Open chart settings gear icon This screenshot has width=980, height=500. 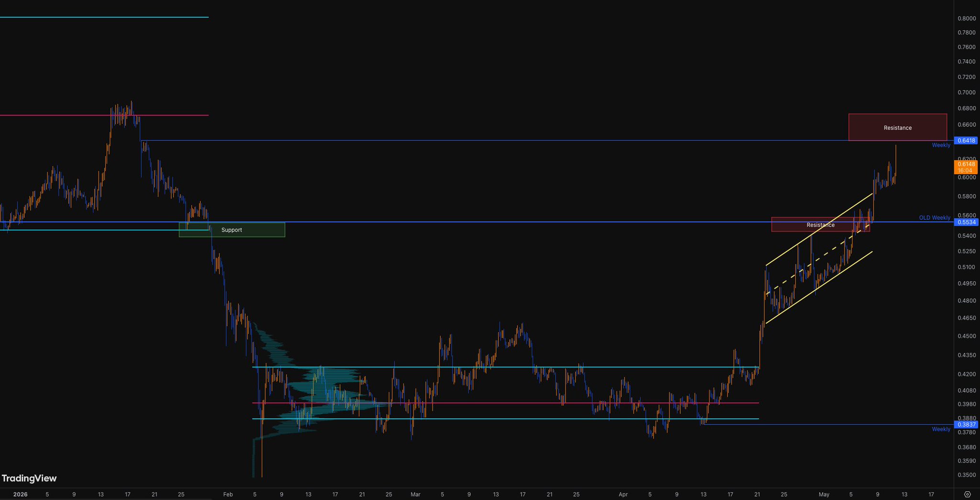point(967,494)
